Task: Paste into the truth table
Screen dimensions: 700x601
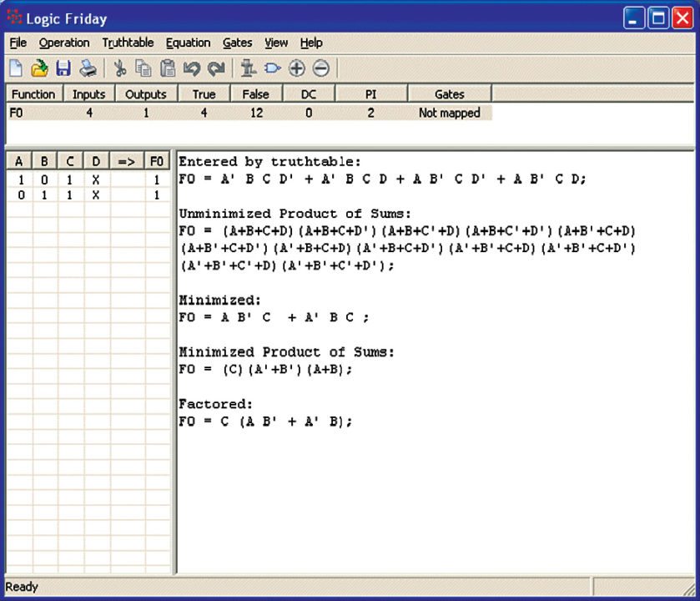Action: coord(166,68)
